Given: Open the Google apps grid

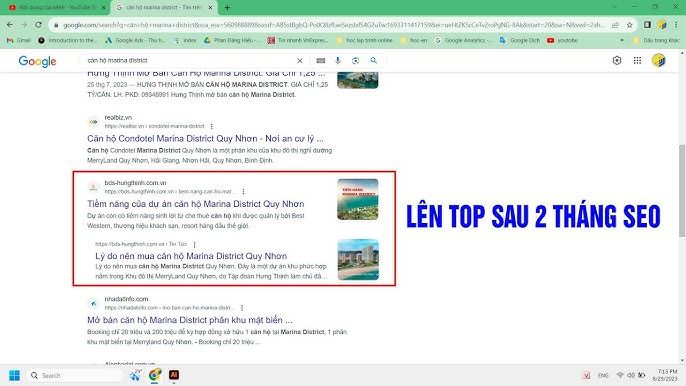Looking at the screenshot, I should tap(637, 60).
